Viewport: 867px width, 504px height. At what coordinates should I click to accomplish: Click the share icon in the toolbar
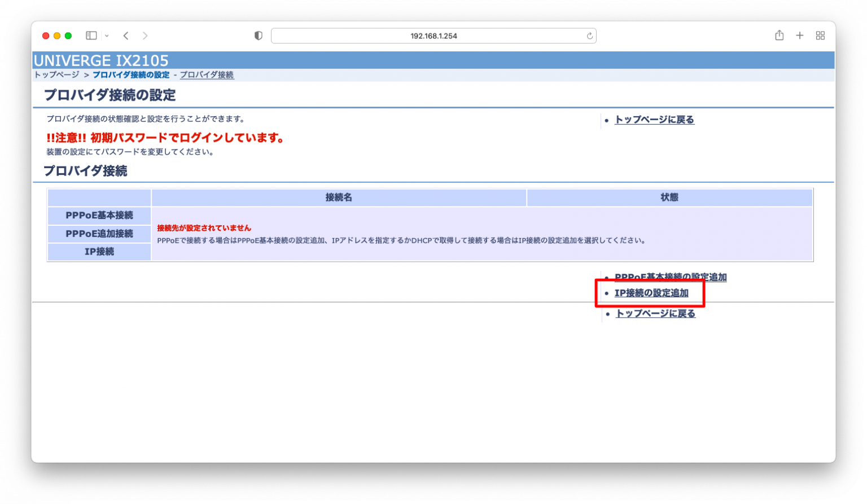(x=779, y=35)
